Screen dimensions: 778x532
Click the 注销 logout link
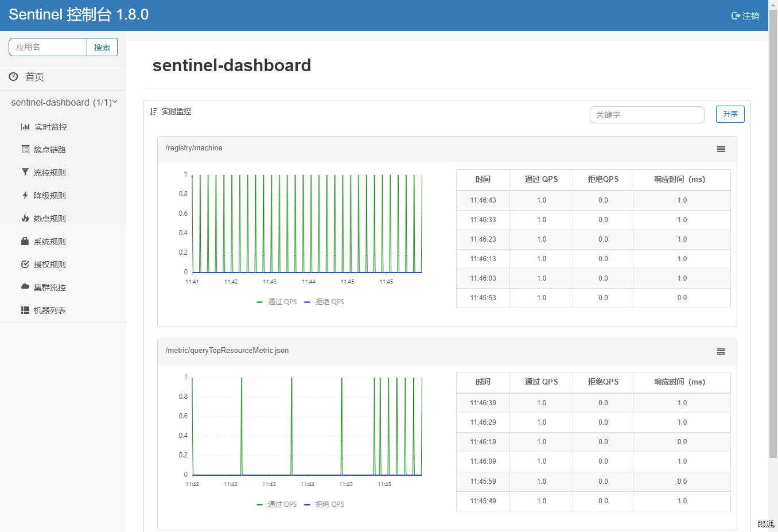coord(746,16)
